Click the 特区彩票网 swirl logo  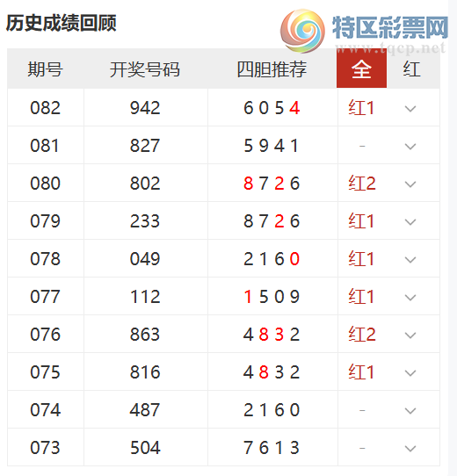point(302,31)
